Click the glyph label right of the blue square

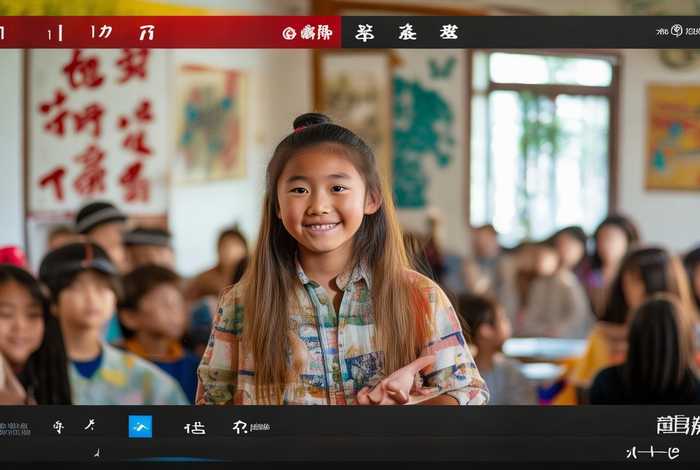195,428
